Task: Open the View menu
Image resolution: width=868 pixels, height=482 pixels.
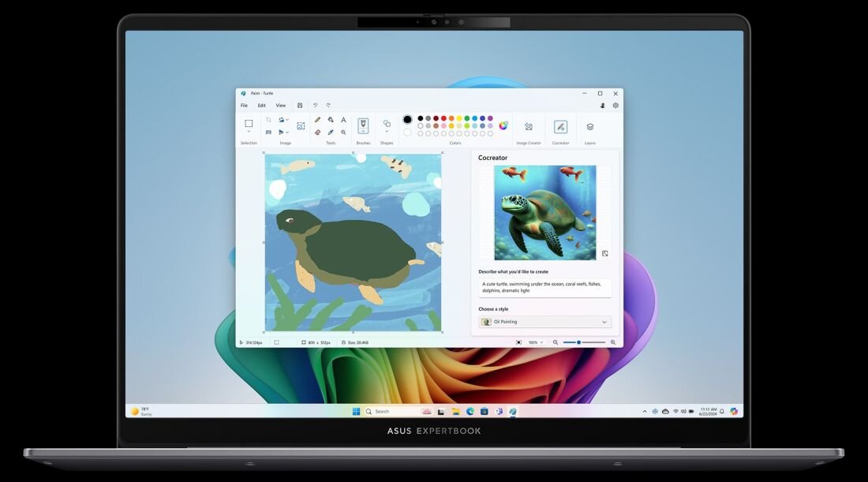Action: tap(280, 105)
